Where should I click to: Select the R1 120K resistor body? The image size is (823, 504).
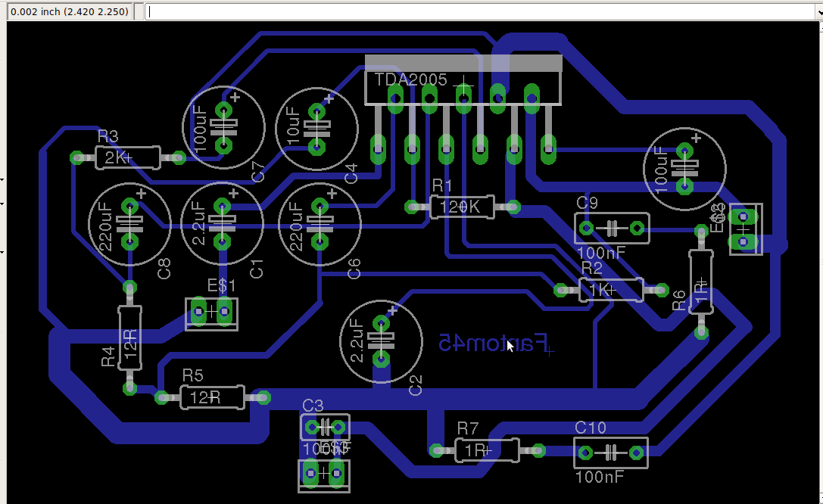[x=462, y=207]
